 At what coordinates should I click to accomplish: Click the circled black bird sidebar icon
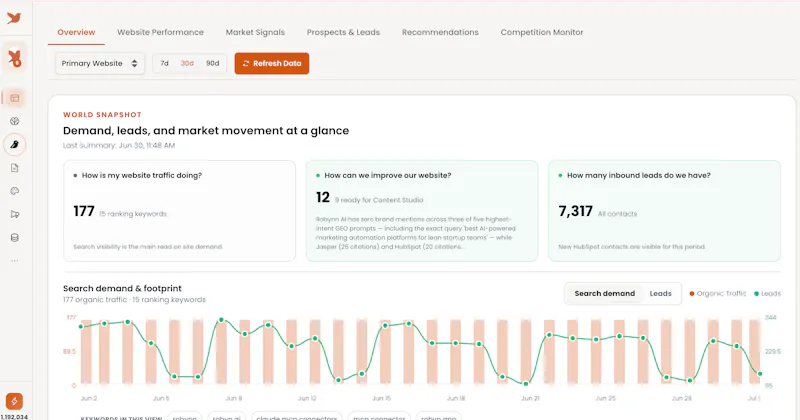(x=15, y=144)
